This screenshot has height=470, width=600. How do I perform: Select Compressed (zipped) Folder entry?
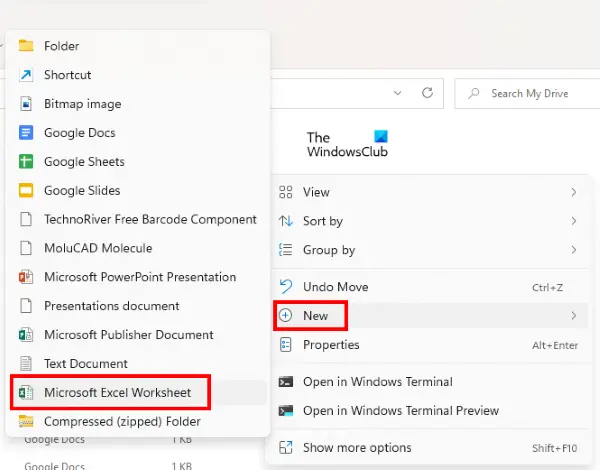click(x=138, y=421)
